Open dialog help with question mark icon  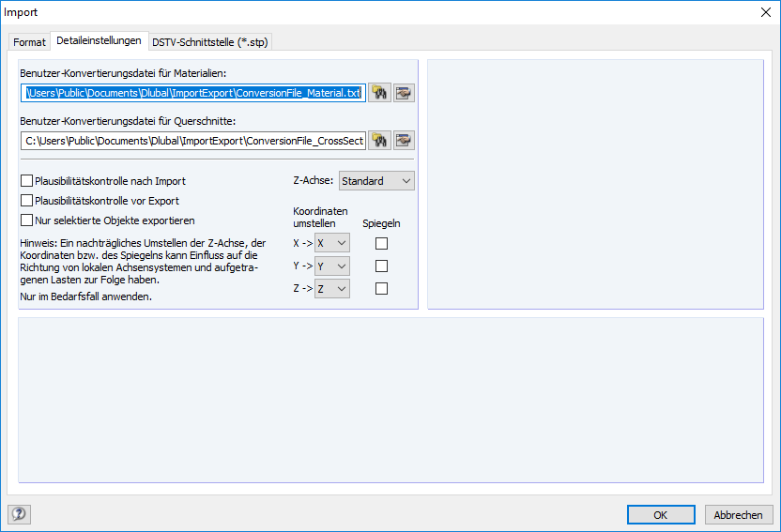[x=19, y=514]
